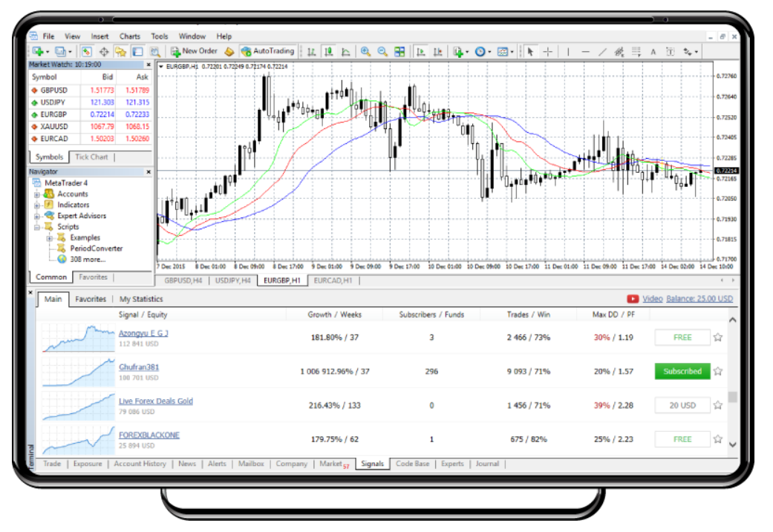
Task: Toggle the Terminal window button
Action: point(138,51)
